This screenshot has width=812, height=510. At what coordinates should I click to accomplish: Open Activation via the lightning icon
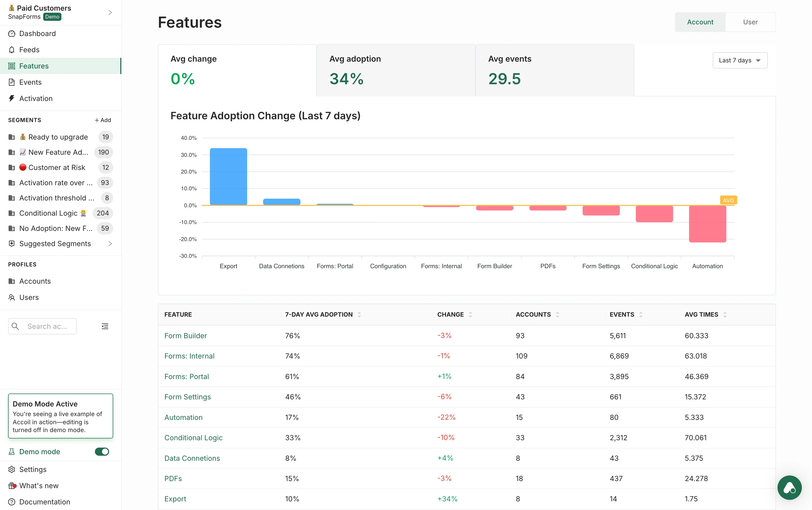[12, 98]
